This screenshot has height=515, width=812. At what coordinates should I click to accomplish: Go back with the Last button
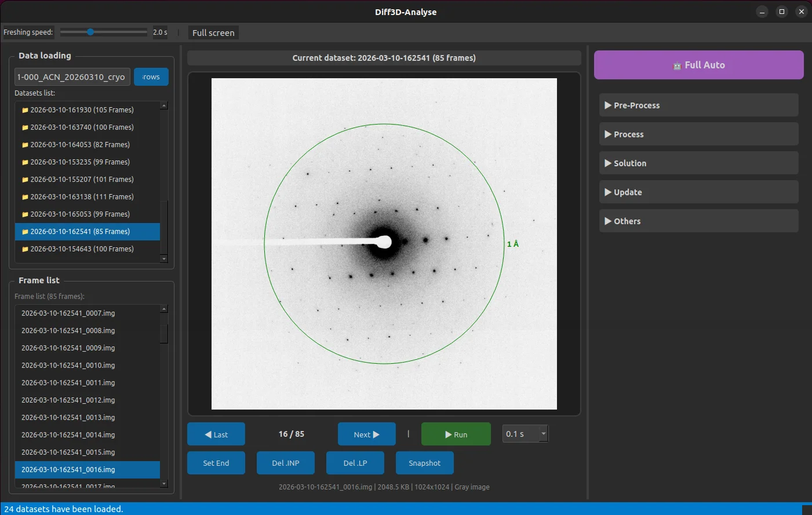(x=216, y=434)
